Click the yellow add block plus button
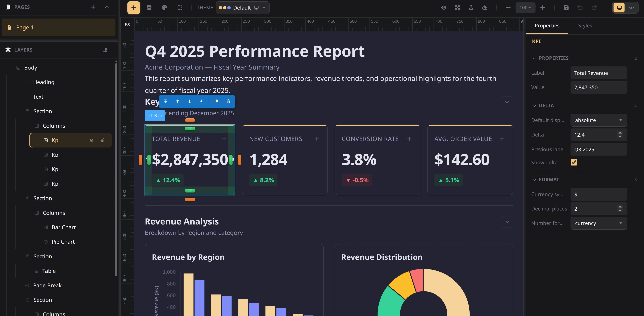Screen dimensions: 644x316 coord(134,8)
